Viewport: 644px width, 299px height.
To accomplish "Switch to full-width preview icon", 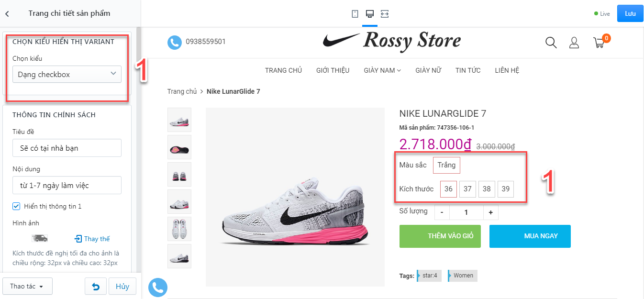I will click(385, 14).
